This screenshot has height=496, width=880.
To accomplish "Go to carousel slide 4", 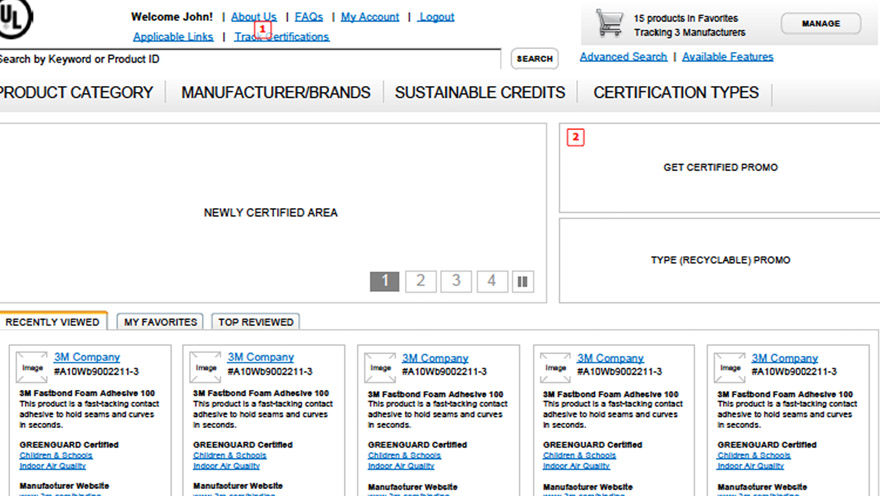I will point(491,281).
